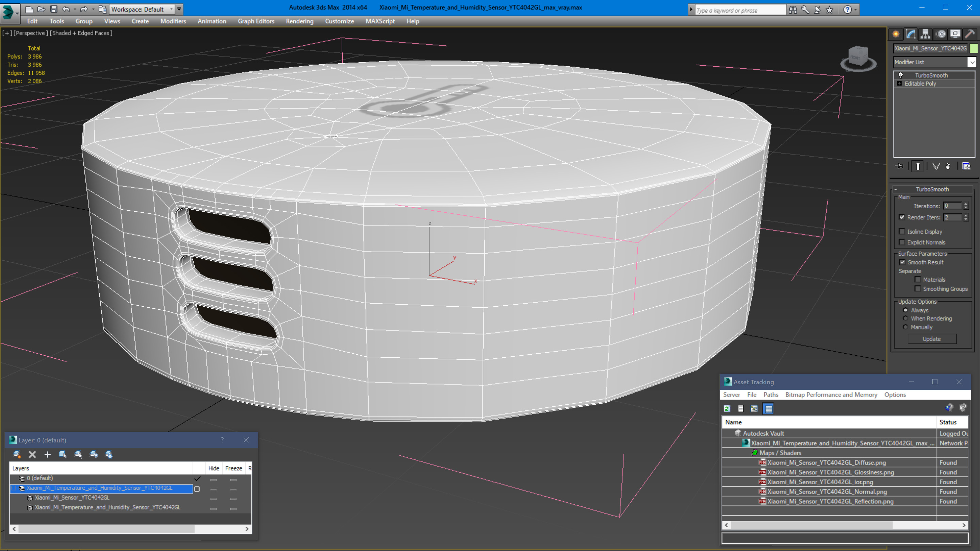This screenshot has height=551, width=980.
Task: Select the Xiaomi_Mi_Sensor_YTC4042GL_Diffuse.png asset row
Action: (826, 463)
